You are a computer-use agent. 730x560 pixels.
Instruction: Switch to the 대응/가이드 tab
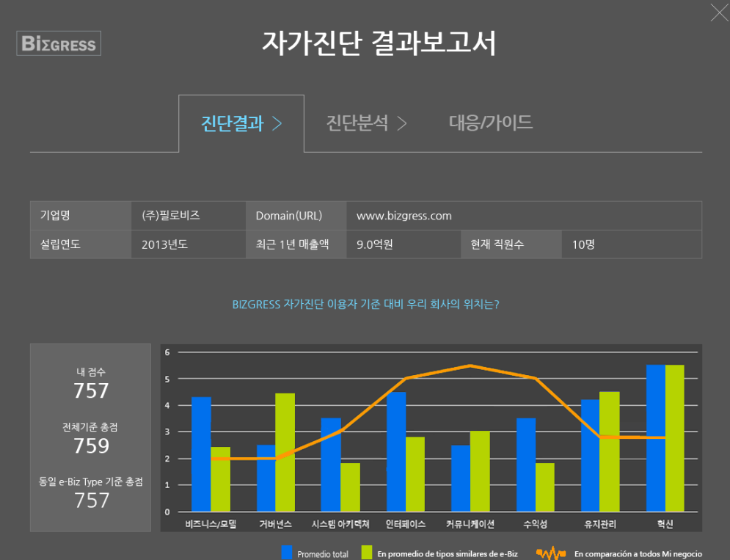[491, 123]
